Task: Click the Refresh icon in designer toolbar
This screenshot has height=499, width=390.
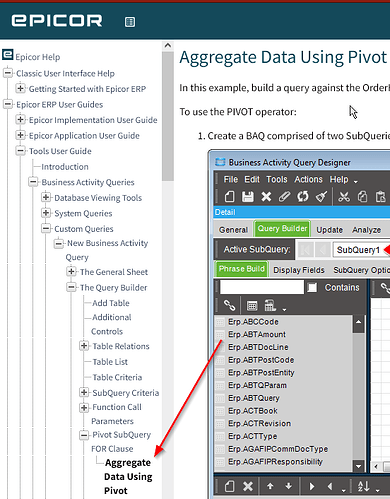Action: [x=303, y=196]
